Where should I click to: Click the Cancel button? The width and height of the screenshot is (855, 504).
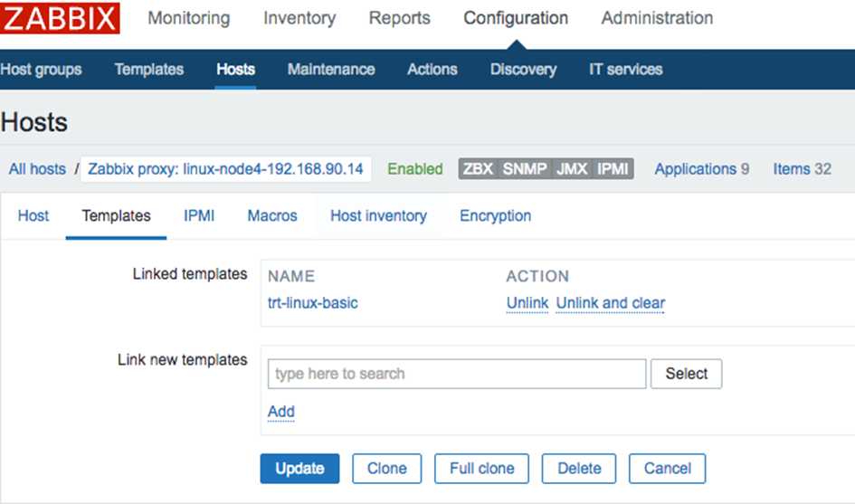coord(667,469)
